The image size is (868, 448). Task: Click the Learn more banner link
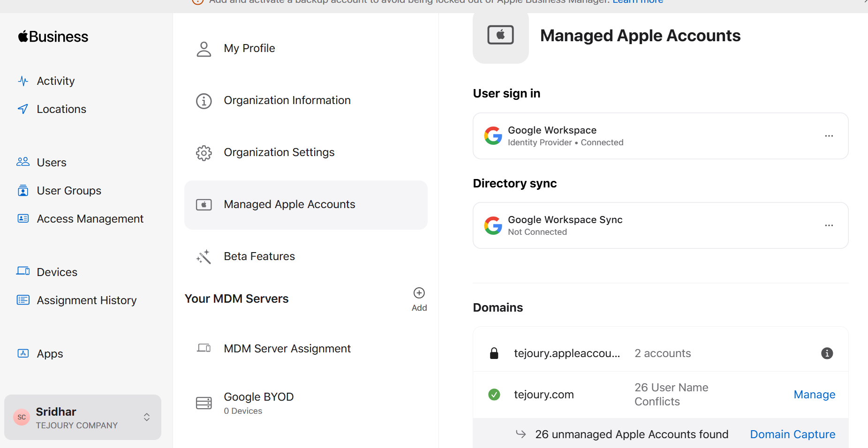coord(638,2)
